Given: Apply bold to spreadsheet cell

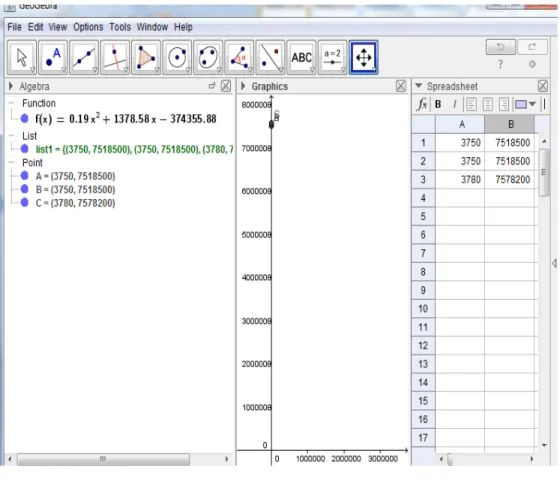Looking at the screenshot, I should tap(438, 104).
